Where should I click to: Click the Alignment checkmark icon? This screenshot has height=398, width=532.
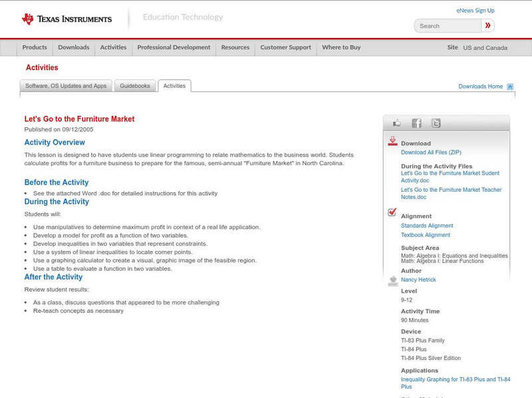click(392, 212)
